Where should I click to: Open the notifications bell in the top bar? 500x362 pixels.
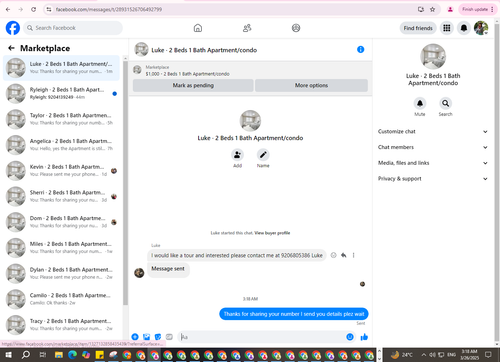[x=464, y=28]
